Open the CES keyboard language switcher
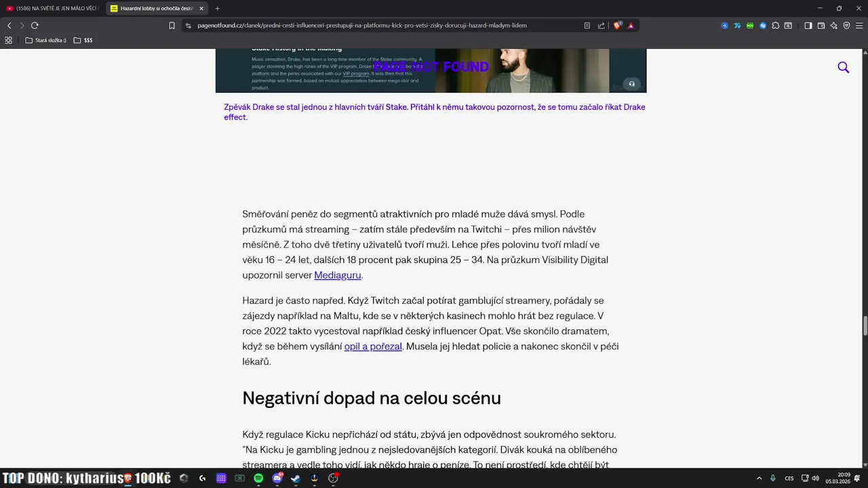Image resolution: width=868 pixels, height=488 pixels. coord(789,479)
